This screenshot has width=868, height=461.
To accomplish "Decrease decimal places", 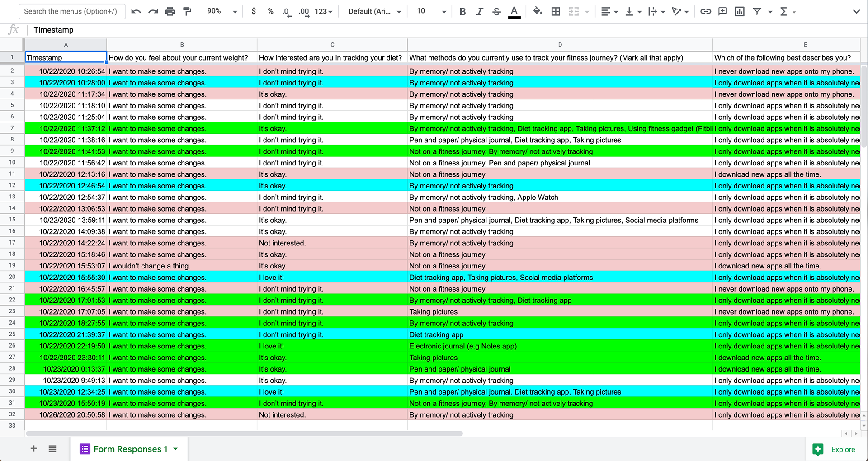I will 286,12.
